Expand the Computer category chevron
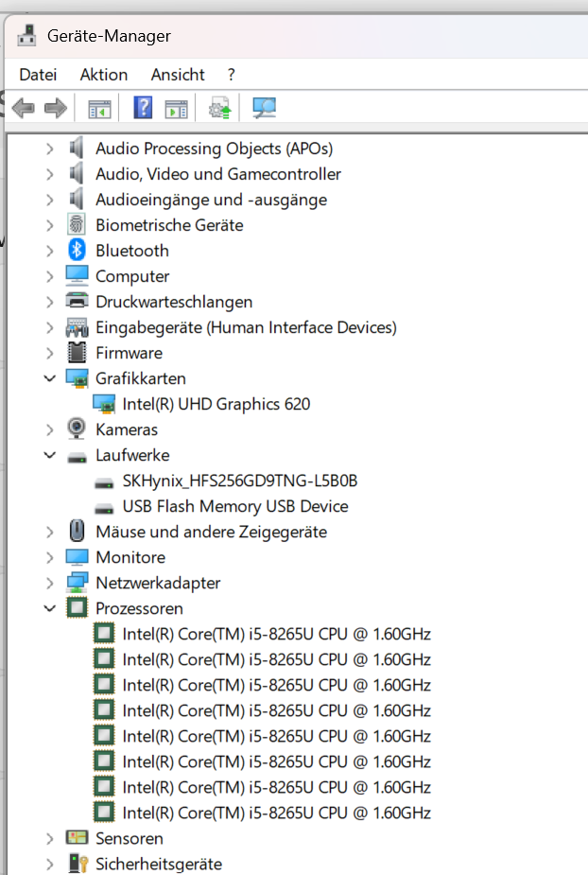This screenshot has height=875, width=588. tap(50, 276)
